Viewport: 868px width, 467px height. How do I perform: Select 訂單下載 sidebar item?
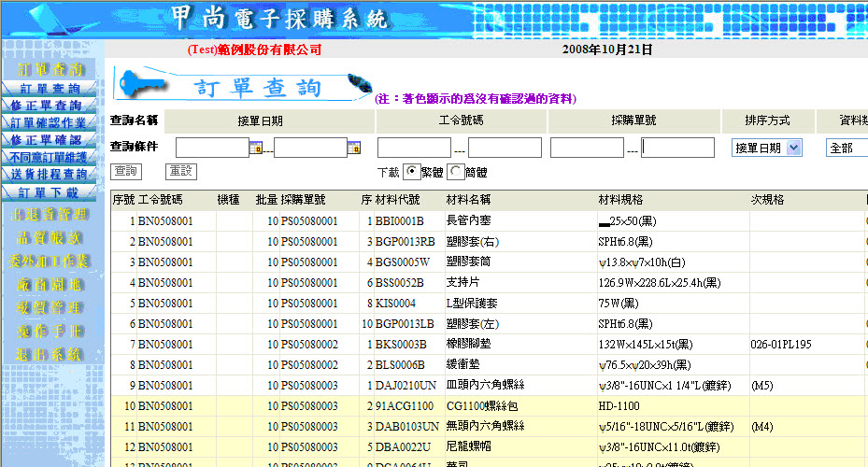(52, 192)
